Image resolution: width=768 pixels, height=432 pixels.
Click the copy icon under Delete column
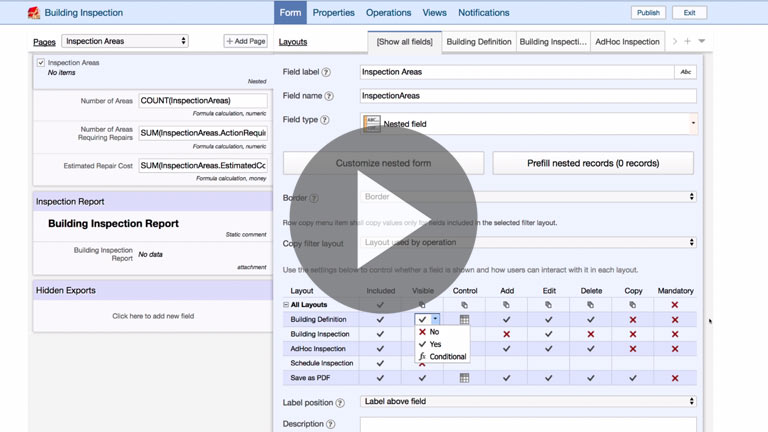591,304
